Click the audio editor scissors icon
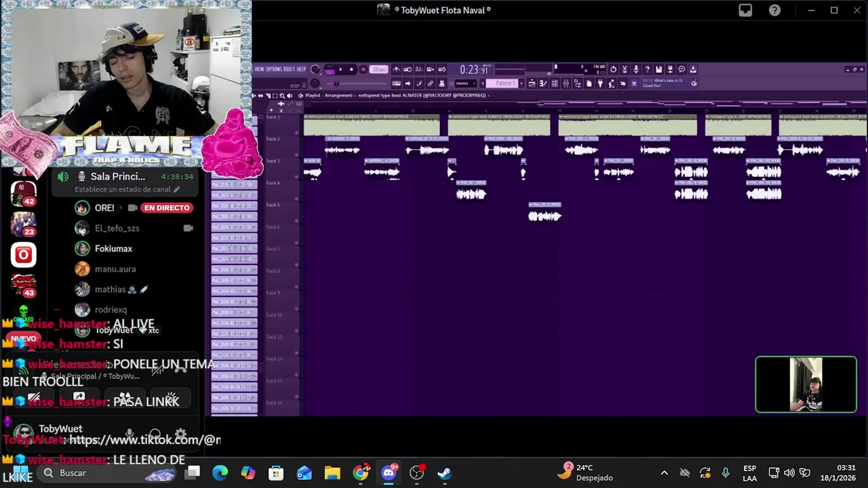Screen dimensions: 868x488 coord(625,69)
